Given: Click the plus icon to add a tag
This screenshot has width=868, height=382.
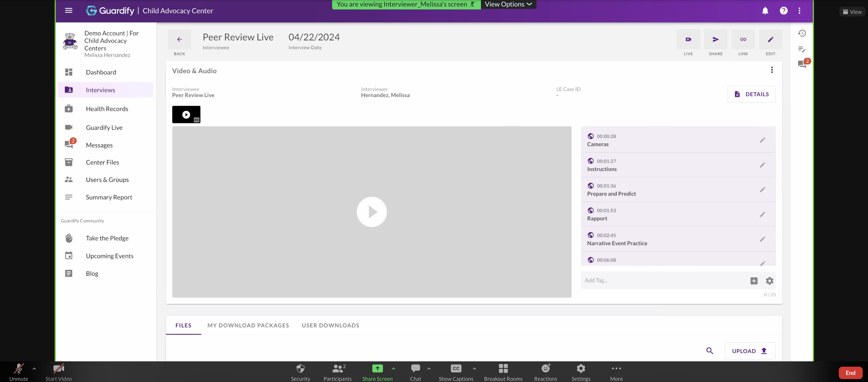Looking at the screenshot, I should point(754,281).
